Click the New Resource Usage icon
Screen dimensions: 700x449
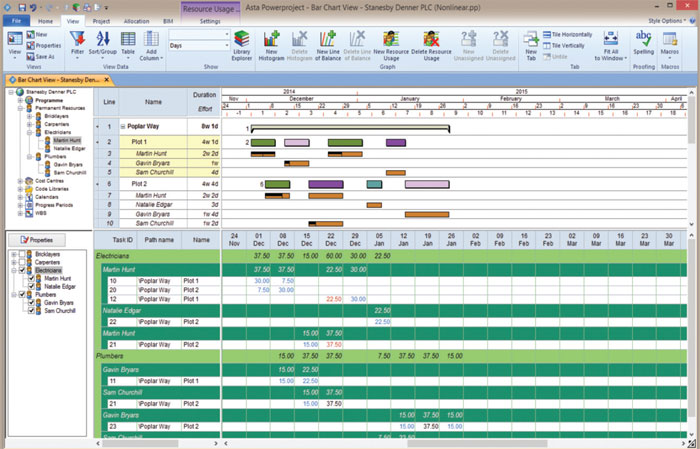(392, 45)
